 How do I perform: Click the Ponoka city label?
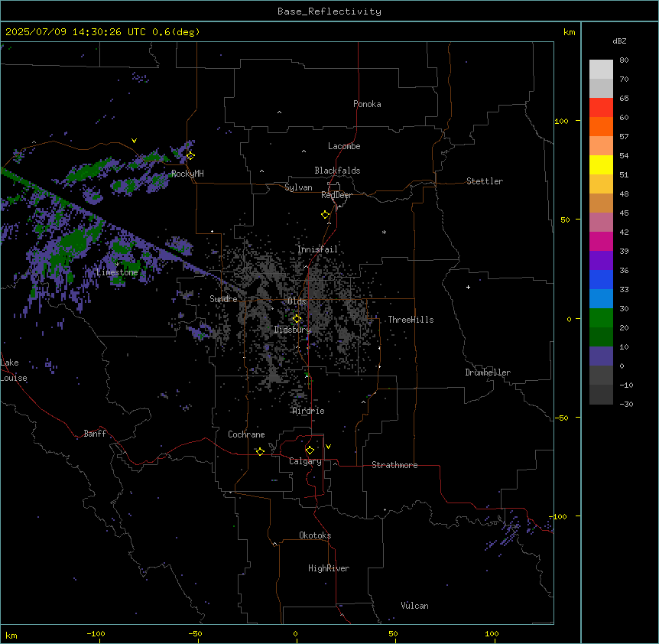tap(367, 104)
